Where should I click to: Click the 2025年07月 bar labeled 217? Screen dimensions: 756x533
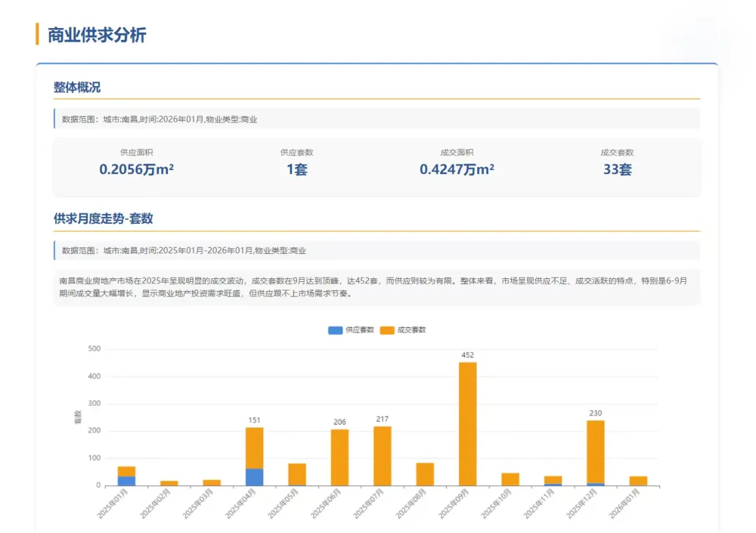click(382, 456)
